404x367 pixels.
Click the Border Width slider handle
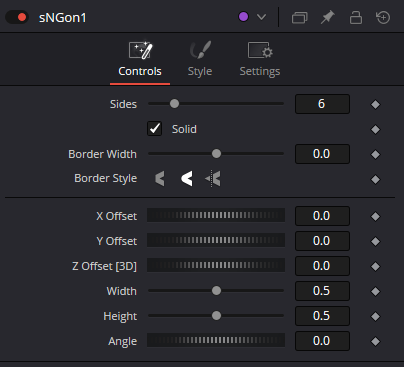216,154
